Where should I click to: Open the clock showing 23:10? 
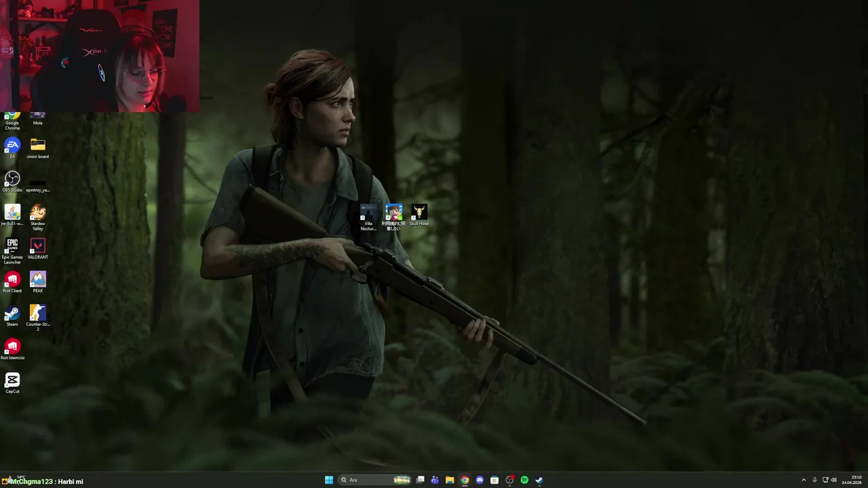852,480
